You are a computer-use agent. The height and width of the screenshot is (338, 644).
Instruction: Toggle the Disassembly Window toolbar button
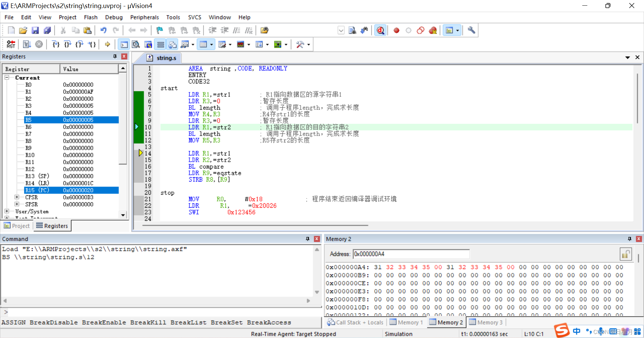(x=136, y=44)
